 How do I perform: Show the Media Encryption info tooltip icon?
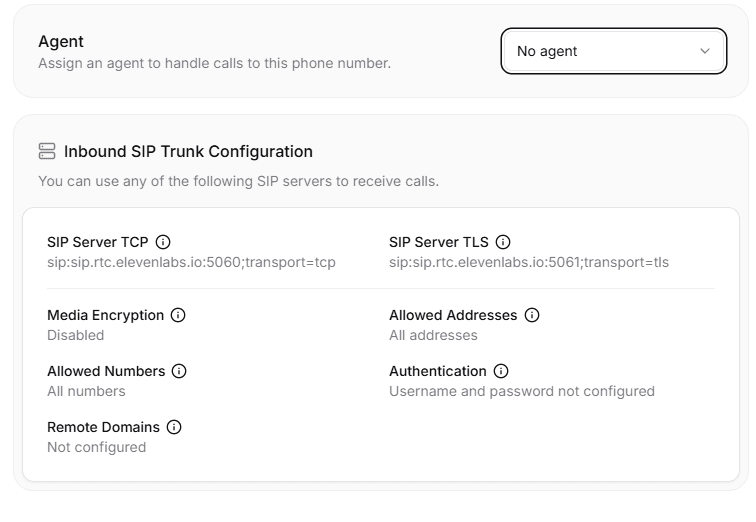click(x=179, y=315)
